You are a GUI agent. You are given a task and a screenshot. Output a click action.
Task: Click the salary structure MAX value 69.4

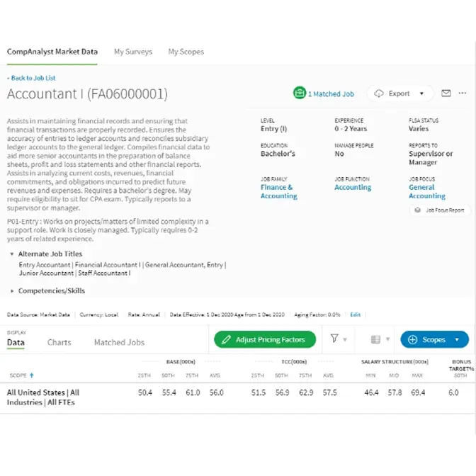tap(418, 392)
